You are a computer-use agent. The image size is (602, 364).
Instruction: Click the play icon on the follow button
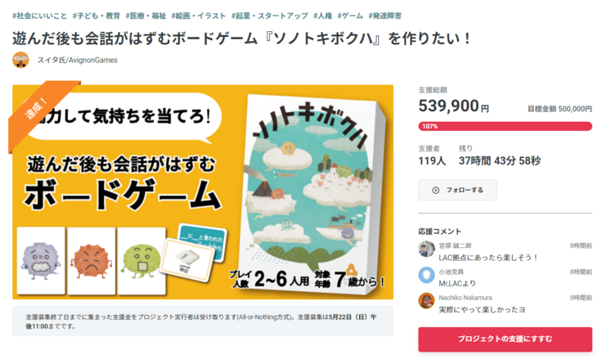(x=434, y=190)
